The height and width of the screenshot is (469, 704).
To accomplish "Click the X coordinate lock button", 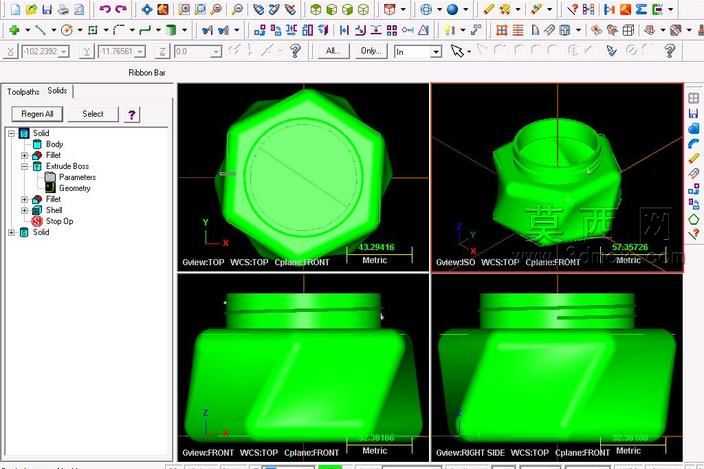I will click(x=10, y=52).
